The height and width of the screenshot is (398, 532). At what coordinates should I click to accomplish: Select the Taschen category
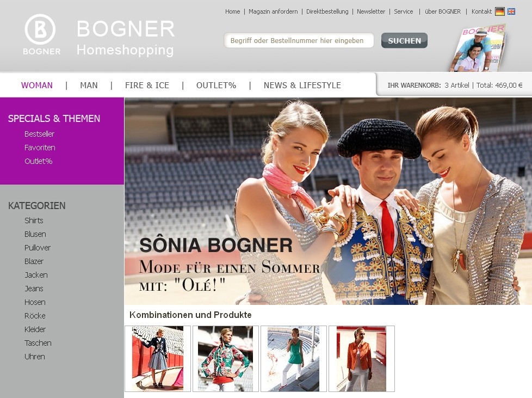pos(38,343)
